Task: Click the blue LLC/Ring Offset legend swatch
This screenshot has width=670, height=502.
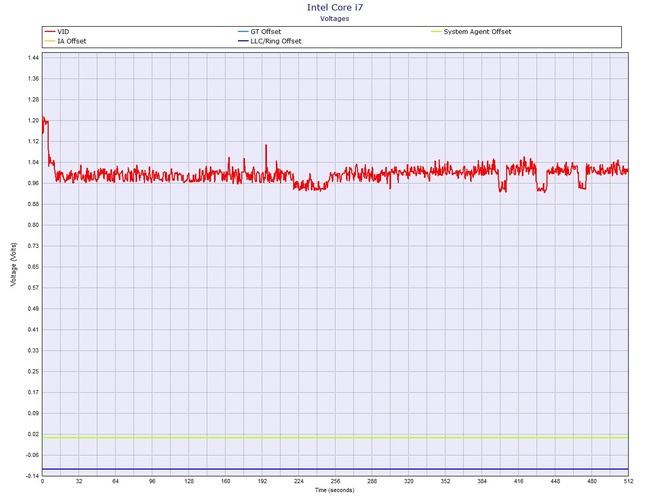Action: click(x=243, y=41)
